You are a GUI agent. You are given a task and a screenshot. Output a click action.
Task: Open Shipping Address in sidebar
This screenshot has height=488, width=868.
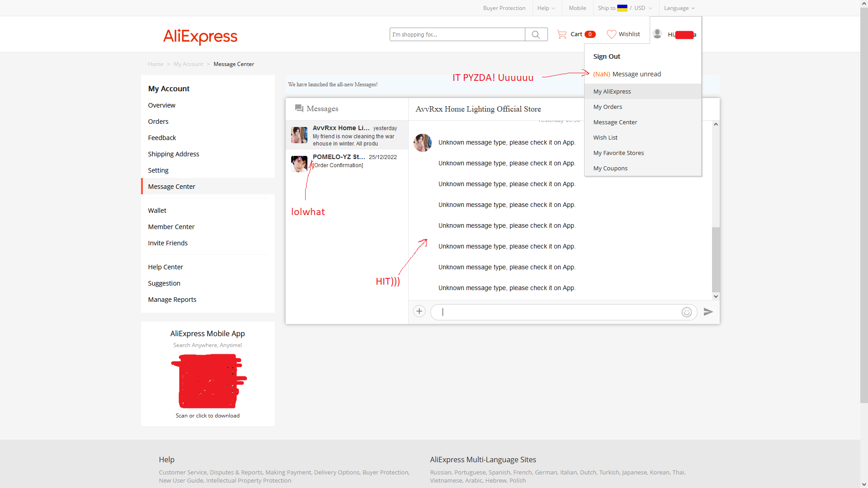[174, 154]
